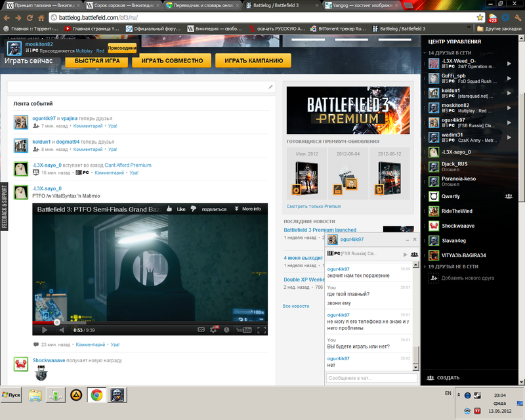Viewport: 525px width, 420px height.
Task: Open Другие закладки bookmarks folder
Action: tap(499, 29)
